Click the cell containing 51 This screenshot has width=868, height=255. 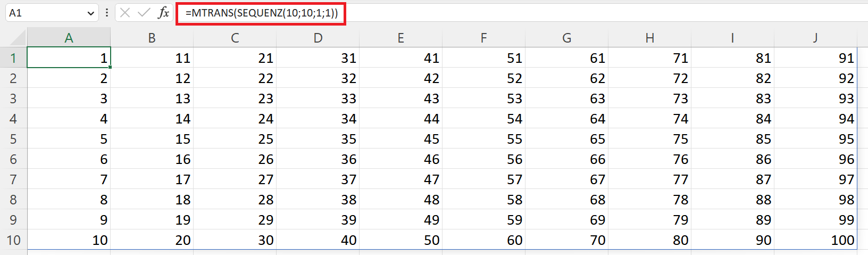483,57
